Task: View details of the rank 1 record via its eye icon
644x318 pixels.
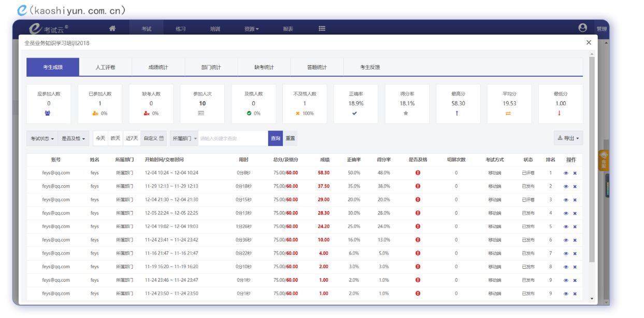Action: coord(566,173)
